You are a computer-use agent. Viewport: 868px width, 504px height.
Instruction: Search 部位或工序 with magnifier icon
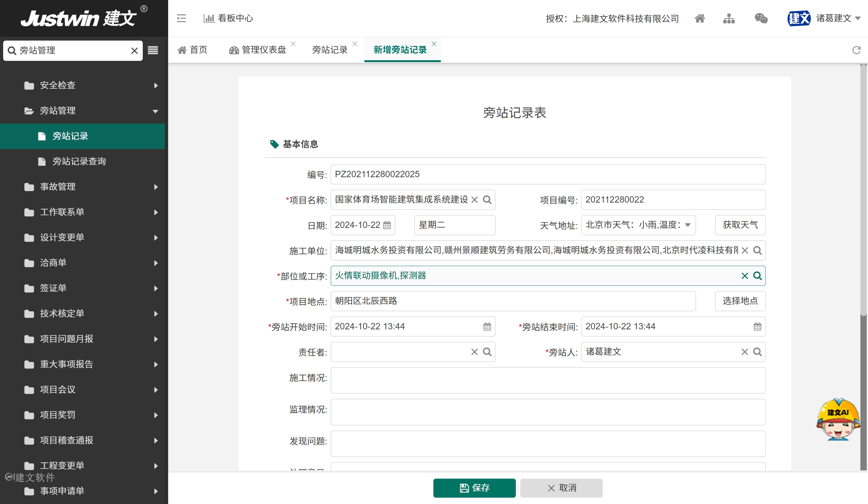[x=757, y=276]
